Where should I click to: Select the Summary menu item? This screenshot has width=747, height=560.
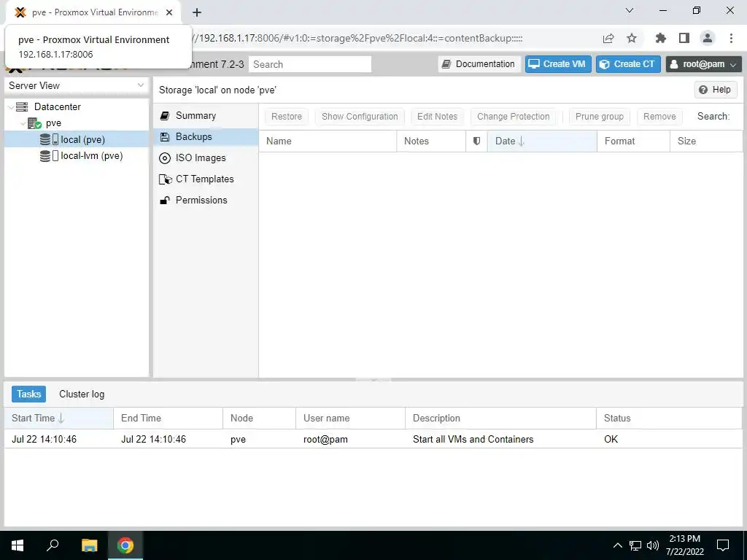[206, 116]
